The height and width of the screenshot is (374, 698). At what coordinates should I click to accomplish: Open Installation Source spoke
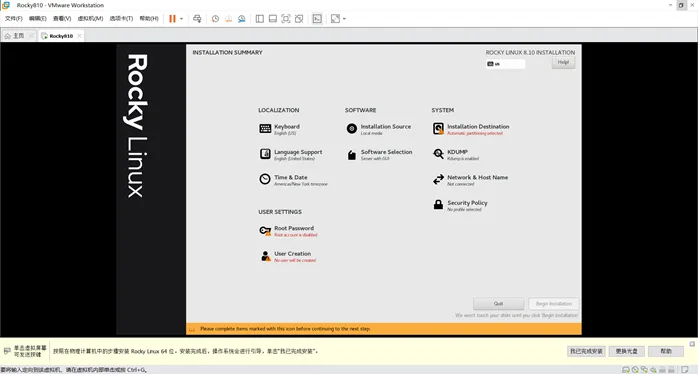378,129
